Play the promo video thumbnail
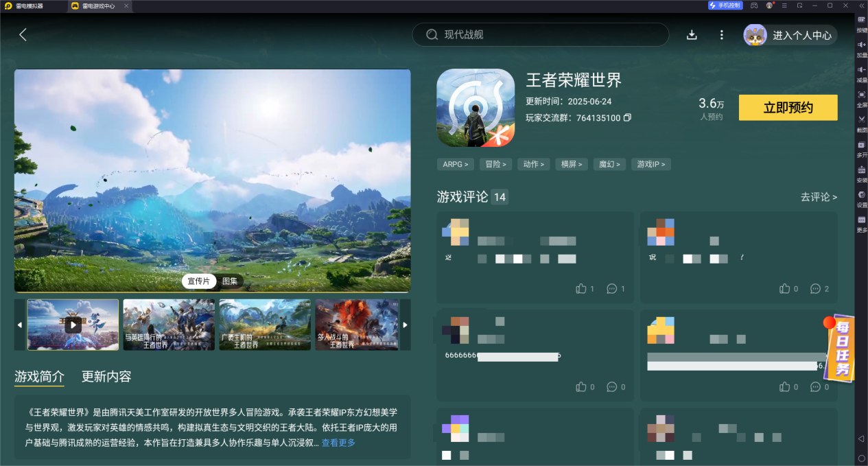868x466 pixels. click(73, 325)
